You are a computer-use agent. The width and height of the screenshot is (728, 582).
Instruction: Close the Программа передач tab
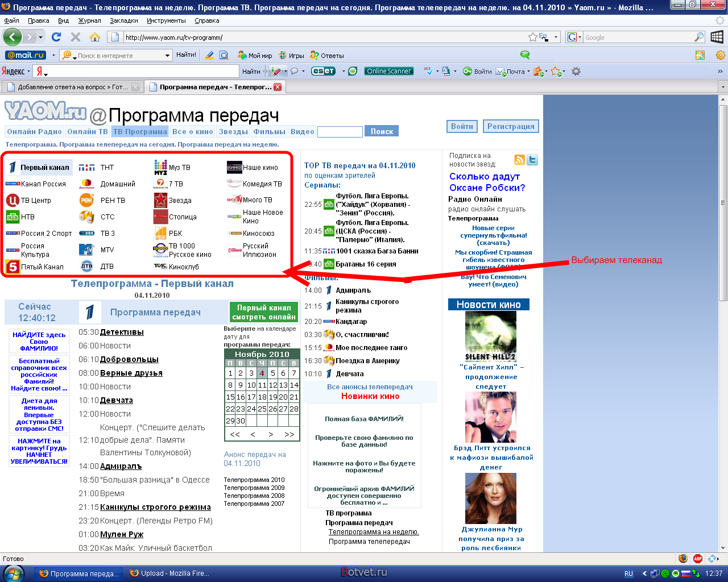pyautogui.click(x=278, y=87)
